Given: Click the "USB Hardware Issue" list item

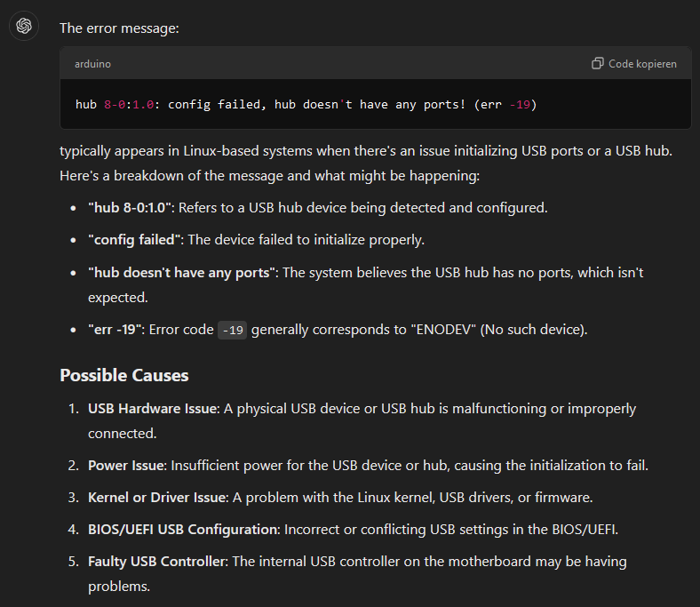Looking at the screenshot, I should (153, 409).
